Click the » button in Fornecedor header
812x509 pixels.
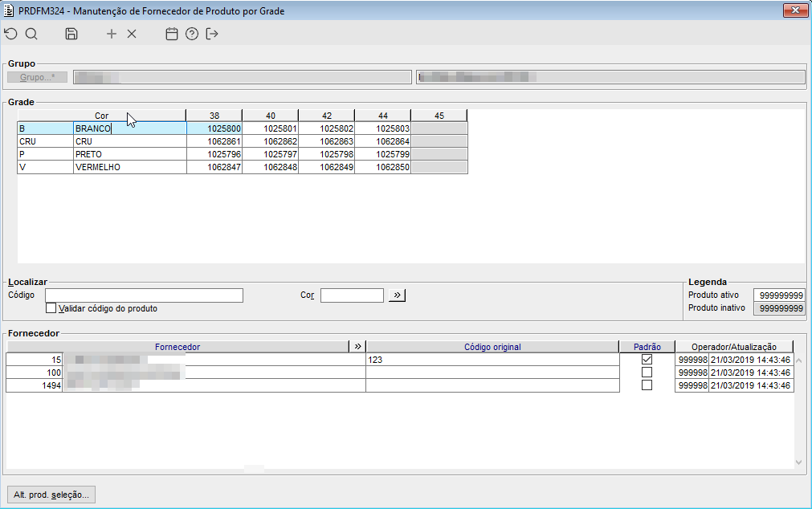click(x=358, y=346)
